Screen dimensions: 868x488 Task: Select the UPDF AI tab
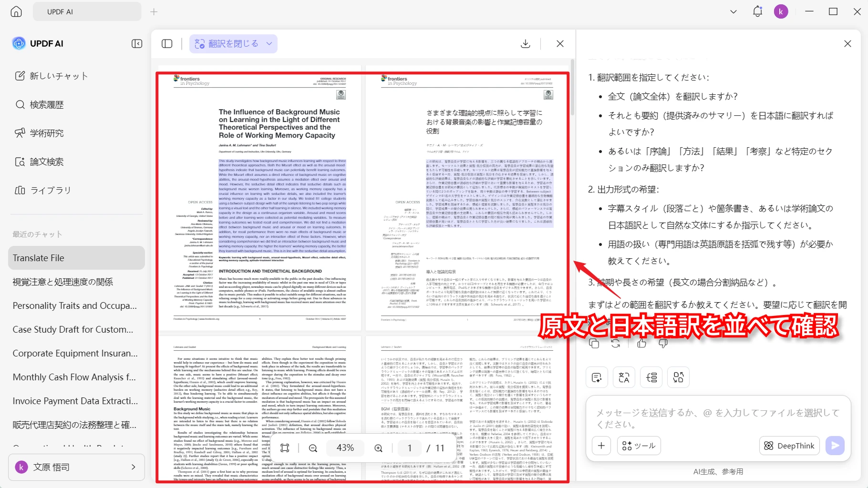tap(87, 11)
